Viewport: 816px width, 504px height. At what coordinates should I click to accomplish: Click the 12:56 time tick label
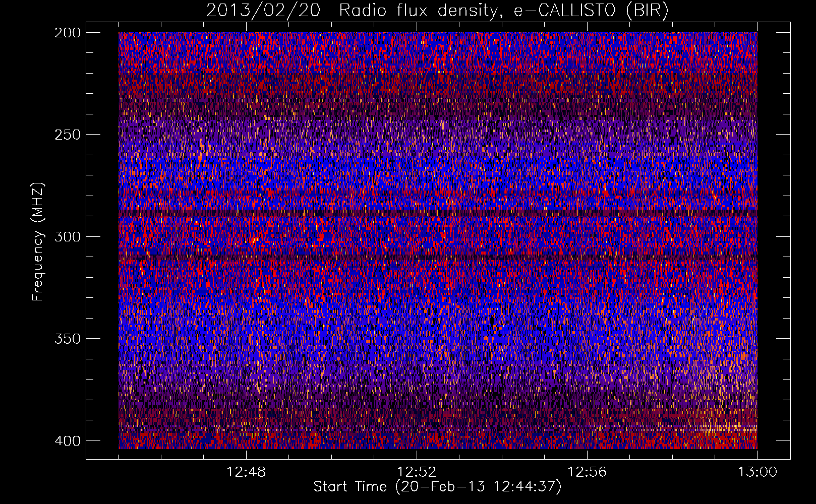click(587, 472)
